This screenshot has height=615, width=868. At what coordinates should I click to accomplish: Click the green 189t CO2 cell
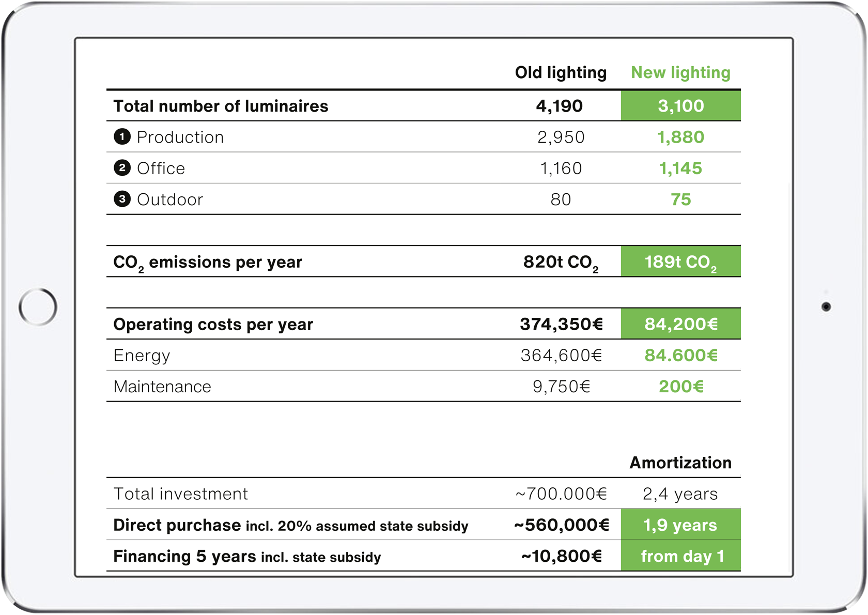[680, 262]
